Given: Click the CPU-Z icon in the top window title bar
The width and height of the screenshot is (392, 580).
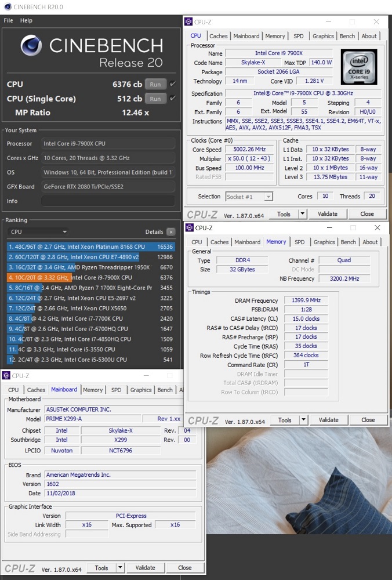Looking at the screenshot, I should 188,22.
